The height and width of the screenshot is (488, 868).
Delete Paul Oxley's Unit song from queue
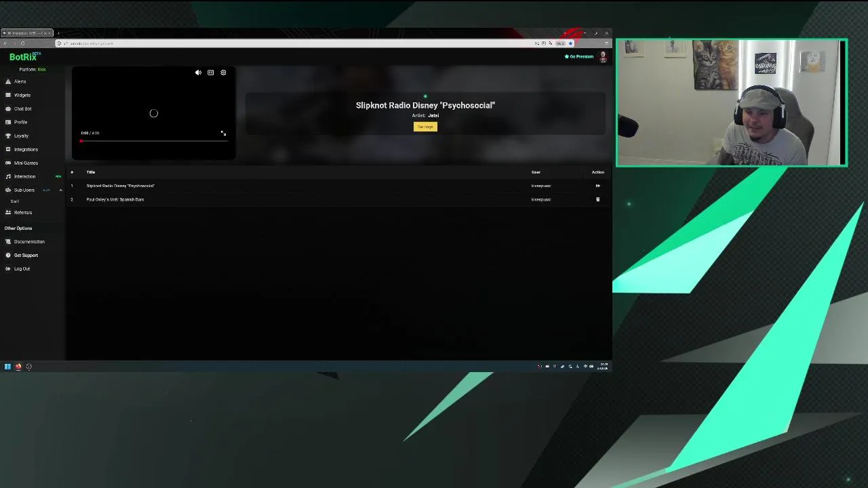point(597,199)
